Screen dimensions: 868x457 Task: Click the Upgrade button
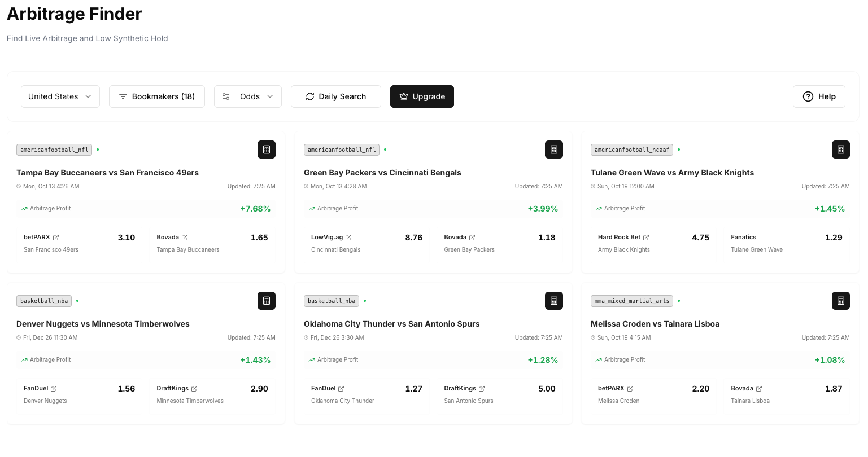[x=422, y=96]
